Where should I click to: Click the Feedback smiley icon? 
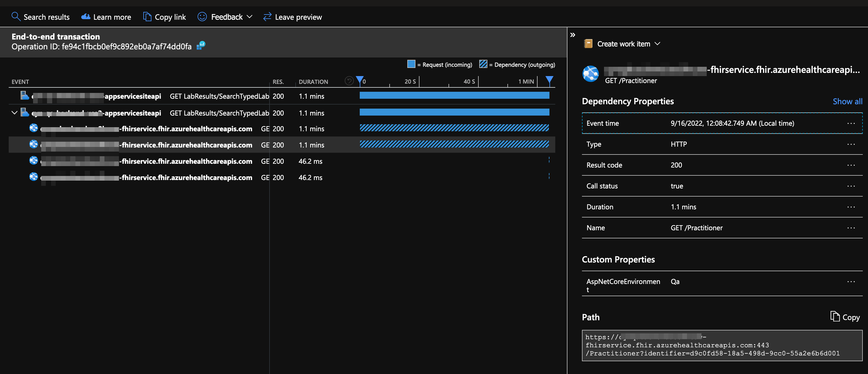tap(202, 17)
